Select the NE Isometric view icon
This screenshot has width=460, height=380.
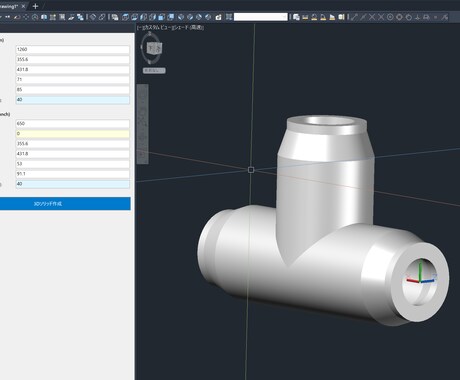pos(199,17)
